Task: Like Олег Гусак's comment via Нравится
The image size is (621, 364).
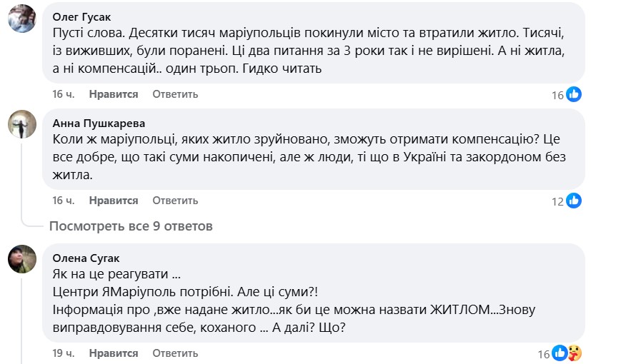Action: tap(114, 94)
